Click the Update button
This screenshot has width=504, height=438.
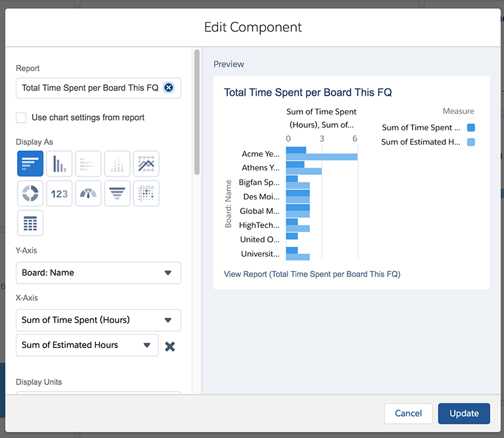464,413
